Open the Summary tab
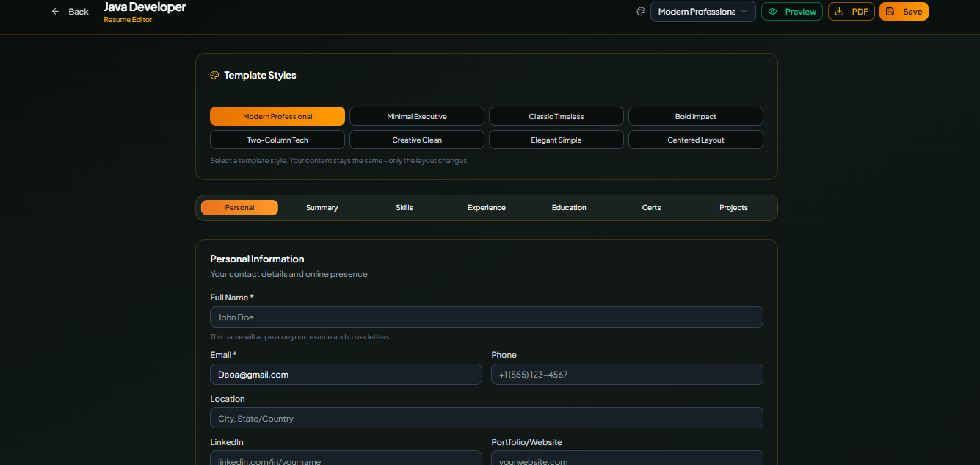Screen dimensions: 980x465 tap(322, 208)
